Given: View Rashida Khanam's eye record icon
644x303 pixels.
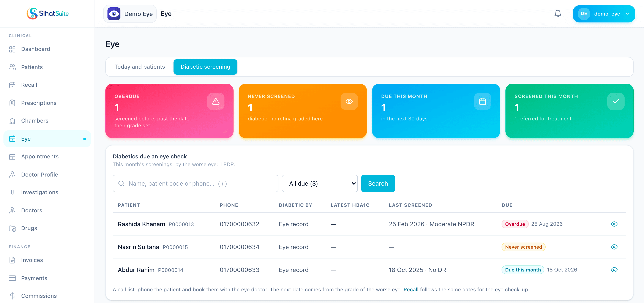Looking at the screenshot, I should click(614, 224).
